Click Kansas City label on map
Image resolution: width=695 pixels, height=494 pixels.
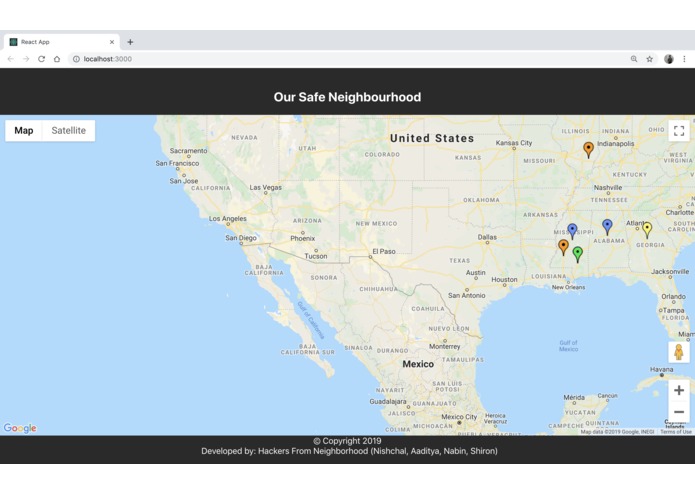tap(514, 143)
